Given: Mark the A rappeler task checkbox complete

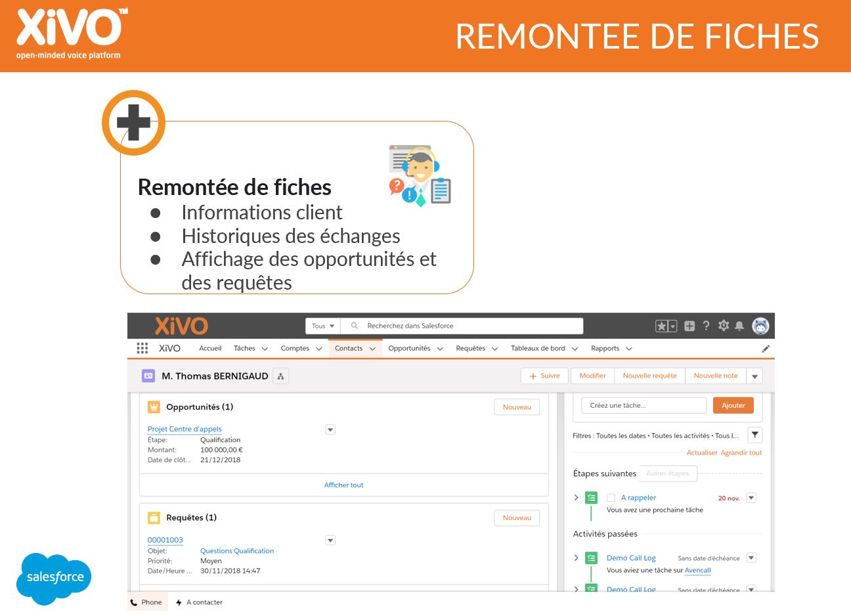Looking at the screenshot, I should [x=611, y=498].
